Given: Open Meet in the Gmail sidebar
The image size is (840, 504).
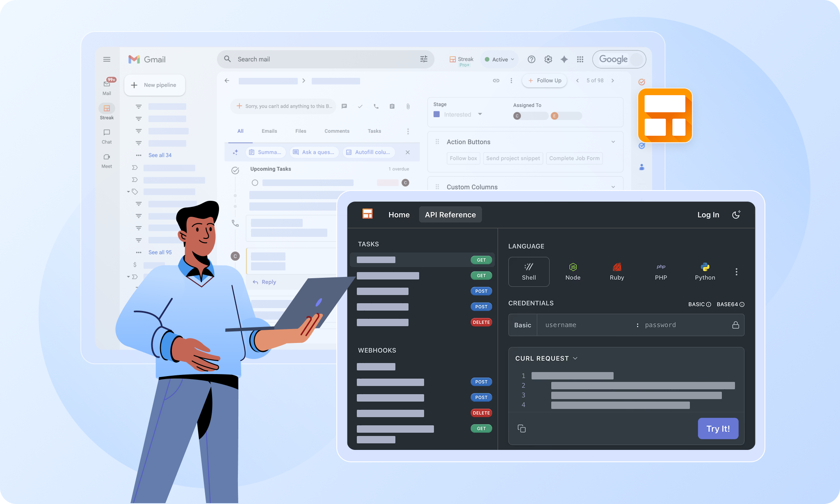Looking at the screenshot, I should pos(107,161).
